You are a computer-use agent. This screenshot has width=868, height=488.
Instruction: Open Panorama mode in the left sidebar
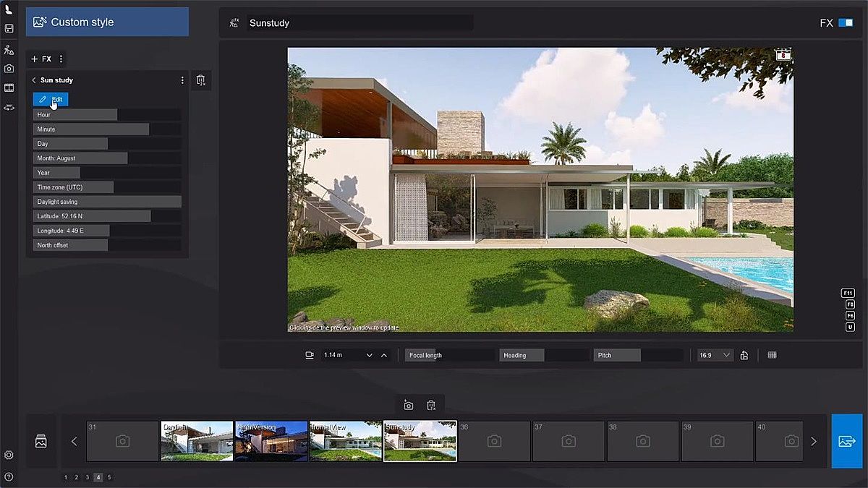(x=9, y=107)
